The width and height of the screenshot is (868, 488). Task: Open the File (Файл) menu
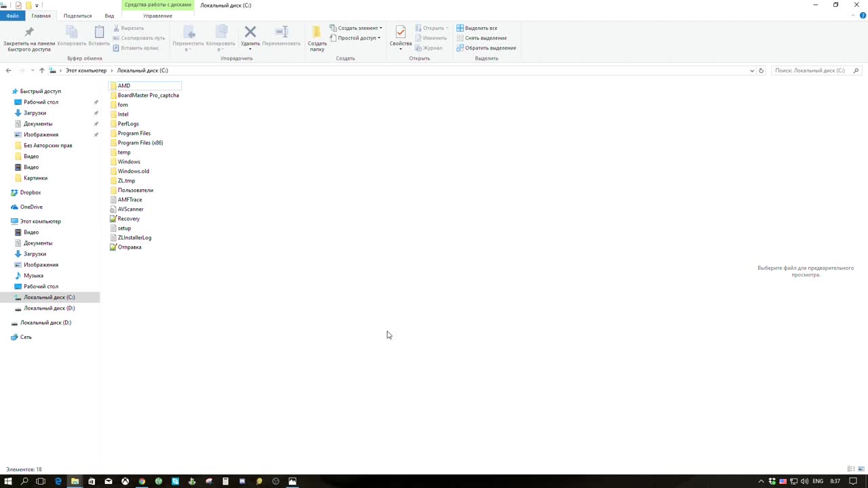13,16
